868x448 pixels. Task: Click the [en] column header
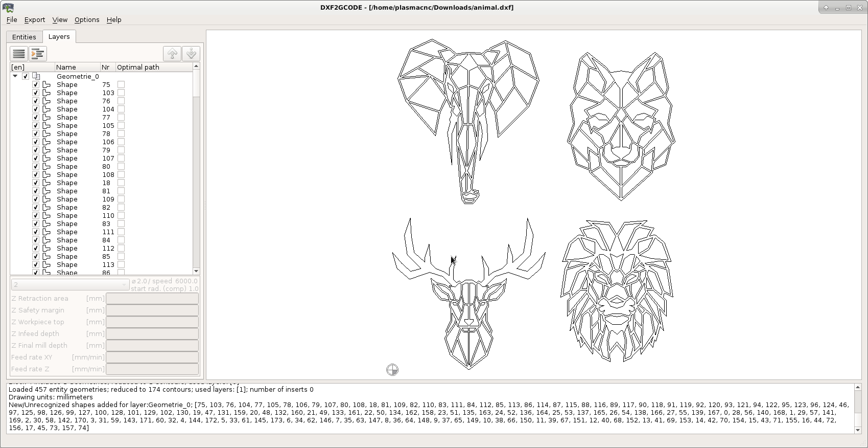33,67
